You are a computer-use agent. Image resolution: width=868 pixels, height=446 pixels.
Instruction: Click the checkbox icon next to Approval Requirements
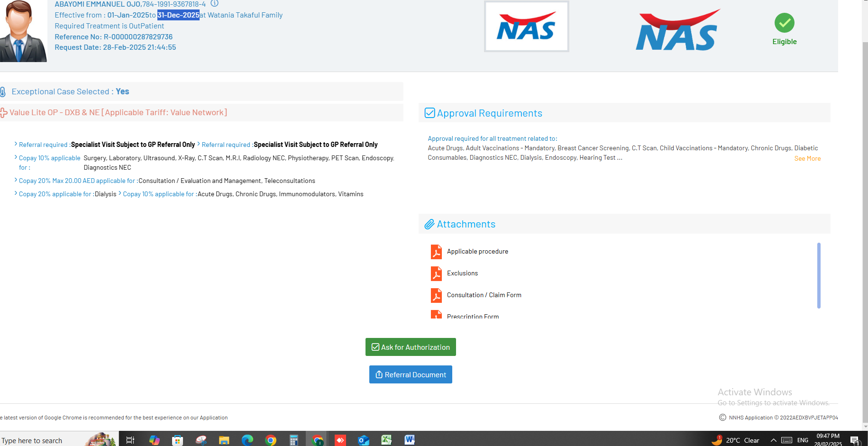[429, 113]
